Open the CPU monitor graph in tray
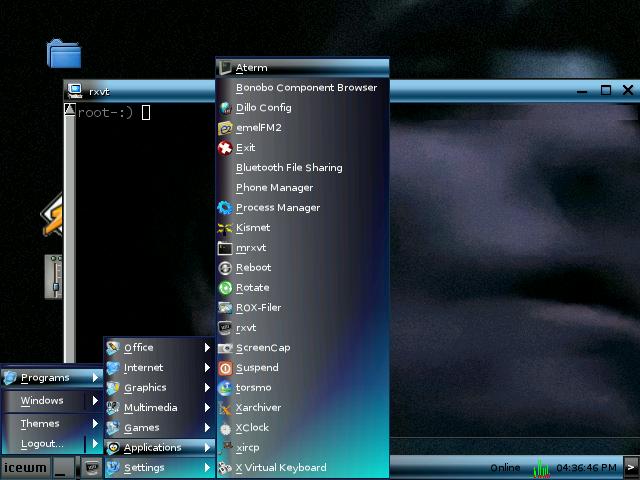 click(540, 468)
